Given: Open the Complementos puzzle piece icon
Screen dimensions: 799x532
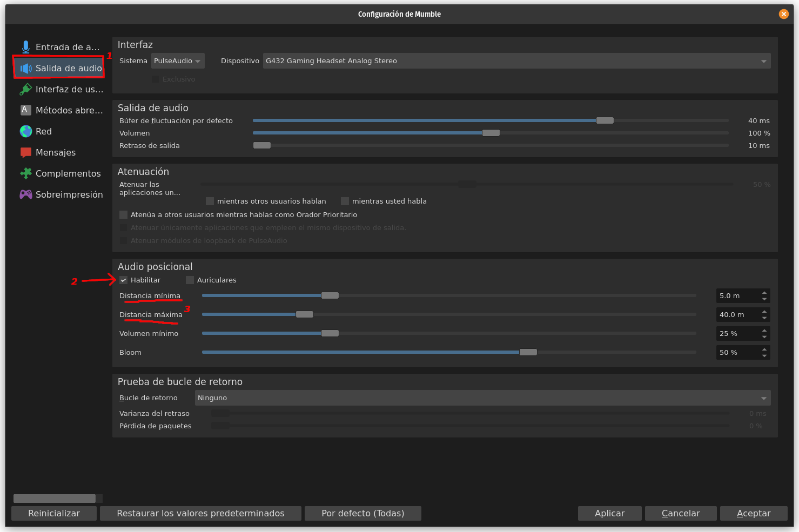Looking at the screenshot, I should pyautogui.click(x=25, y=173).
